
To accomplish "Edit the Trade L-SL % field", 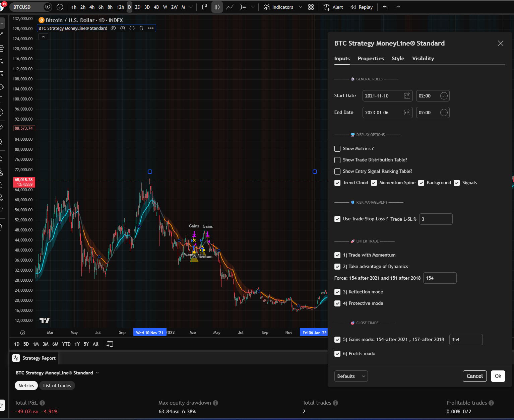I will [x=436, y=219].
